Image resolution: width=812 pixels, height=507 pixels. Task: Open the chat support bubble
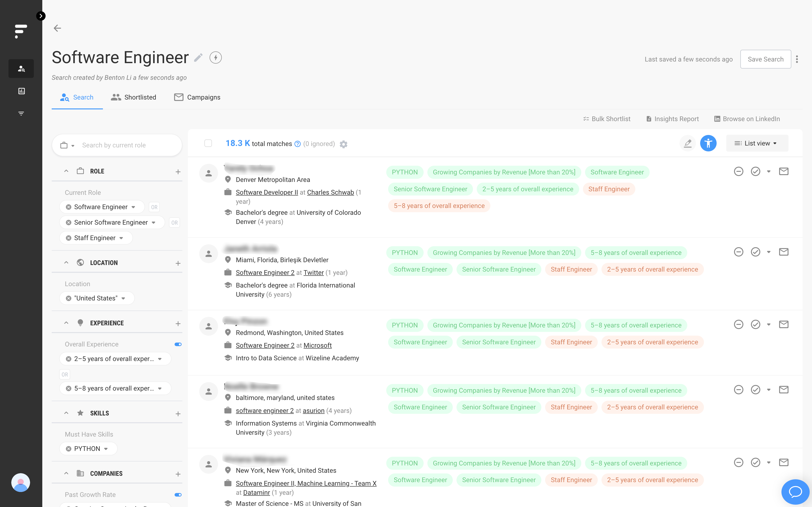click(x=795, y=492)
